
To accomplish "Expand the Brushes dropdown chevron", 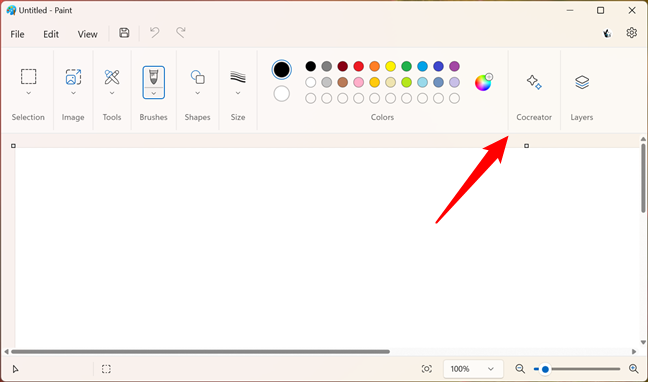I will point(154,93).
